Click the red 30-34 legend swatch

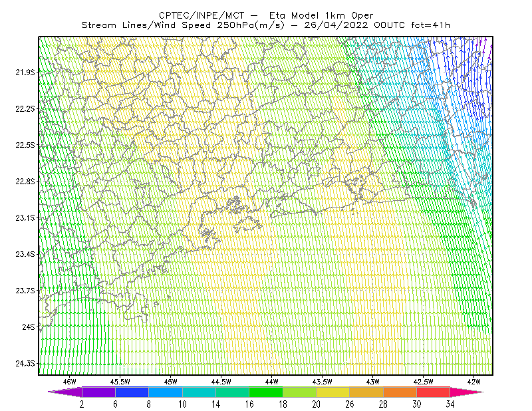[x=434, y=392]
